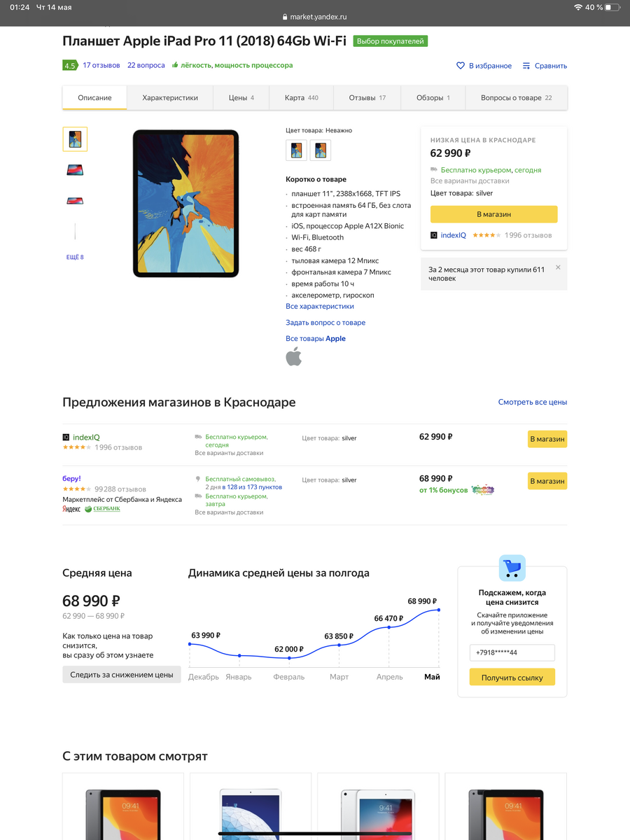
Task: Select the second color variant swatch
Action: point(321,150)
